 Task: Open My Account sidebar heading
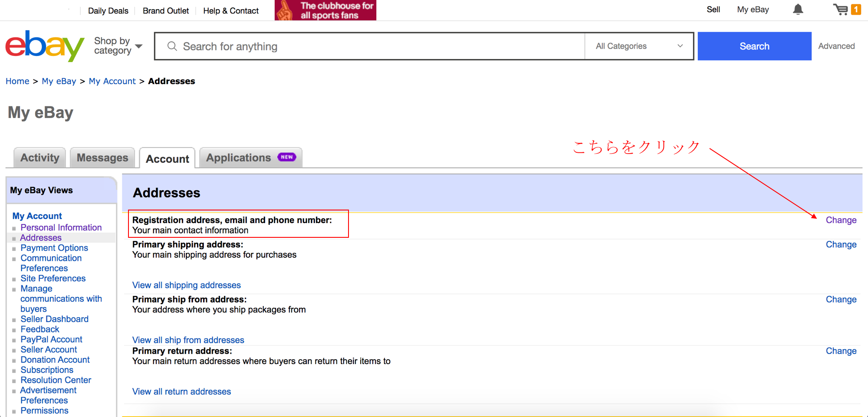[x=37, y=216]
